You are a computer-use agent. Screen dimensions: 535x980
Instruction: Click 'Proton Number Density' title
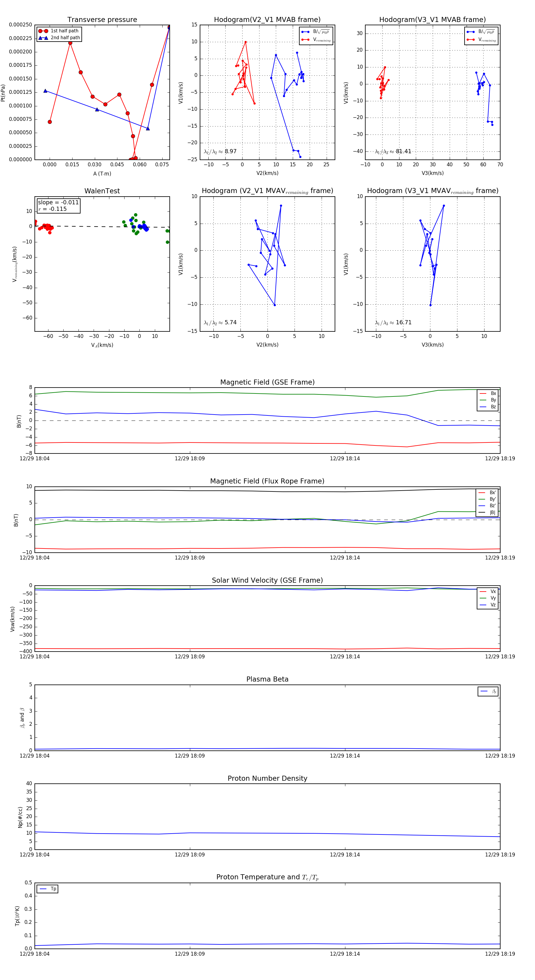point(267,778)
